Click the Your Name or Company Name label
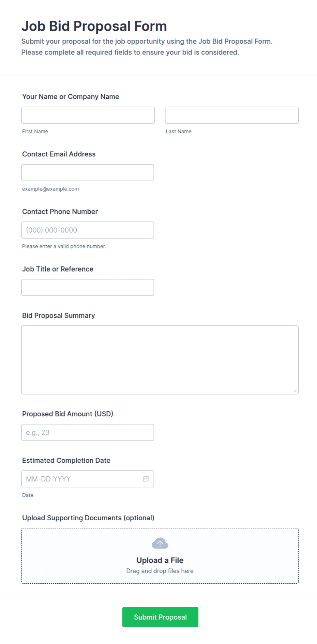The image size is (317, 644). (71, 96)
